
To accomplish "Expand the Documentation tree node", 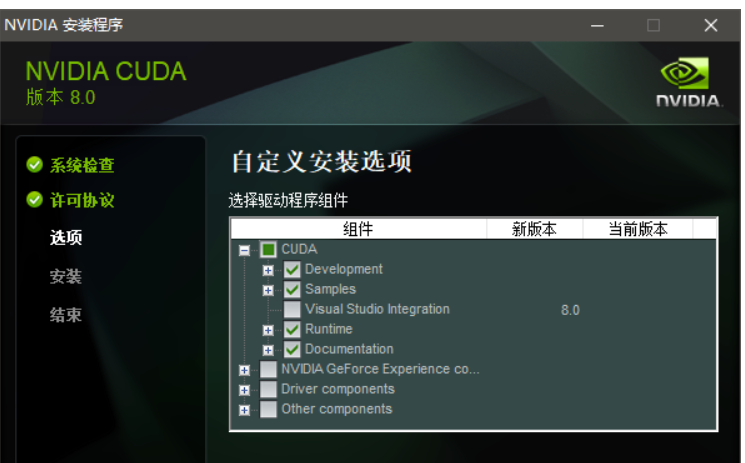I will point(268,350).
